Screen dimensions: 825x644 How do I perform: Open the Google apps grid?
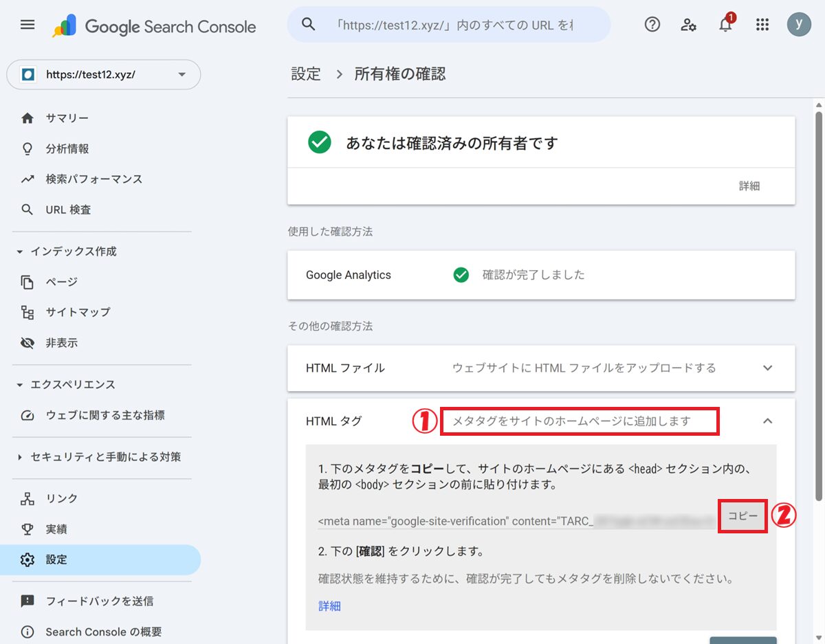click(762, 25)
